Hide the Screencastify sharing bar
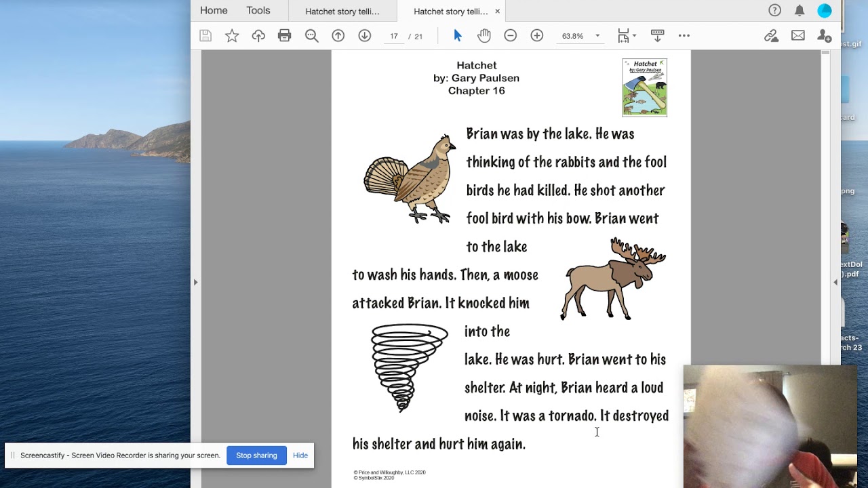This screenshot has height=488, width=868. pyautogui.click(x=300, y=455)
